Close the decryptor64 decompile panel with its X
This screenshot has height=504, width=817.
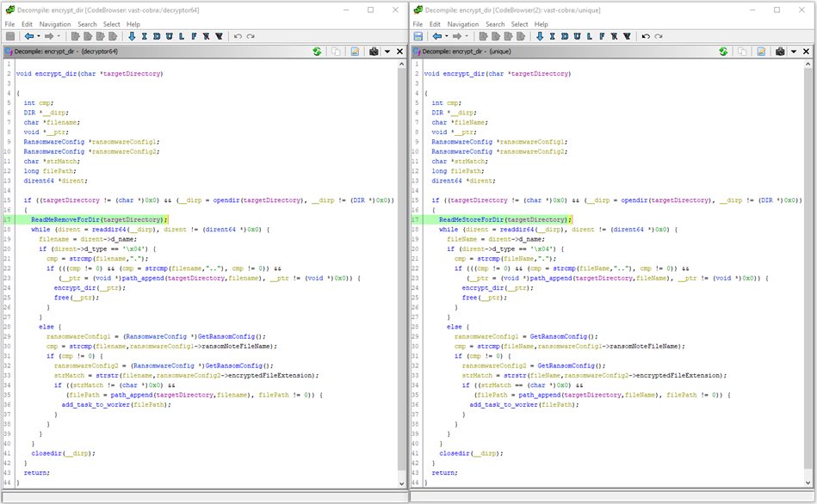point(399,52)
